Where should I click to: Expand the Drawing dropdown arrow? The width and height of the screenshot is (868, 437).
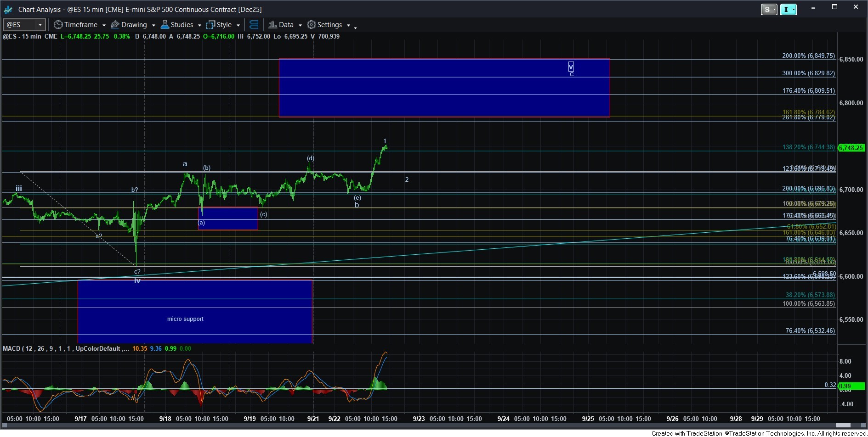click(153, 25)
